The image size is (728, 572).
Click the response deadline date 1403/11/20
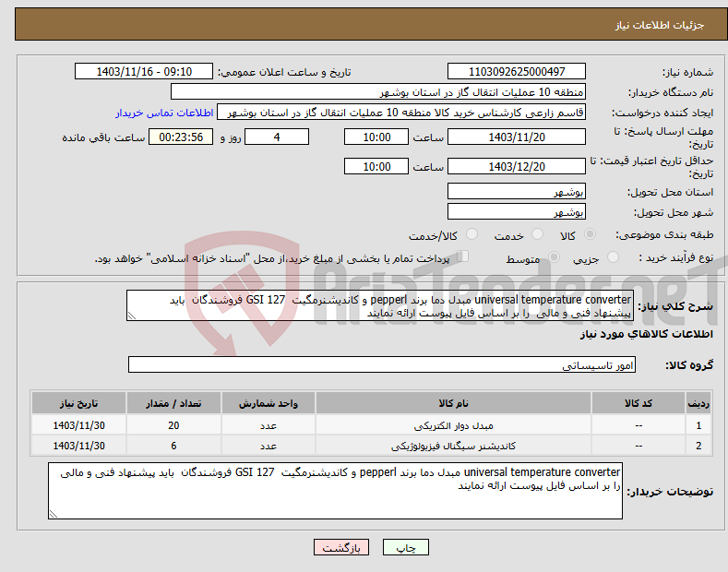click(517, 137)
